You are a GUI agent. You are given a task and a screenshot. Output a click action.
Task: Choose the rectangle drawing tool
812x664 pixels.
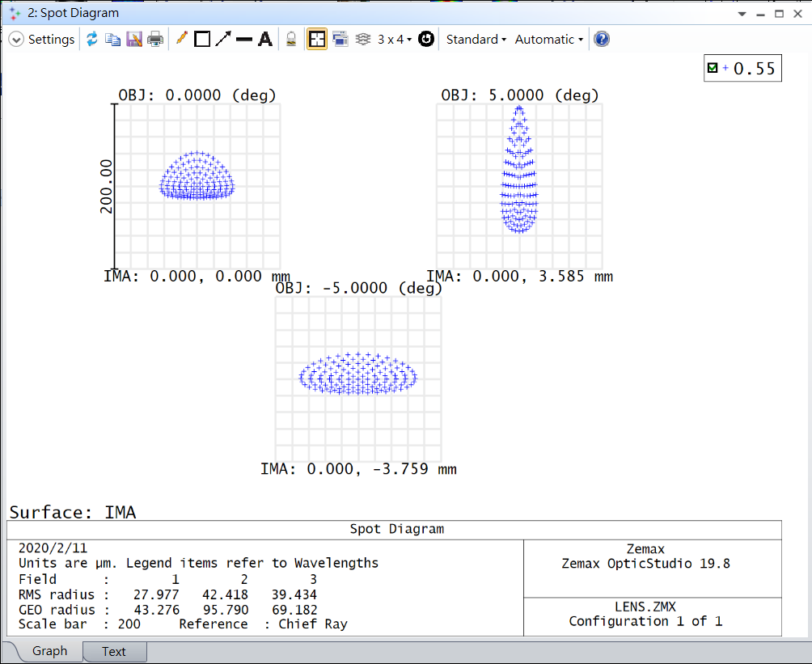[202, 39]
